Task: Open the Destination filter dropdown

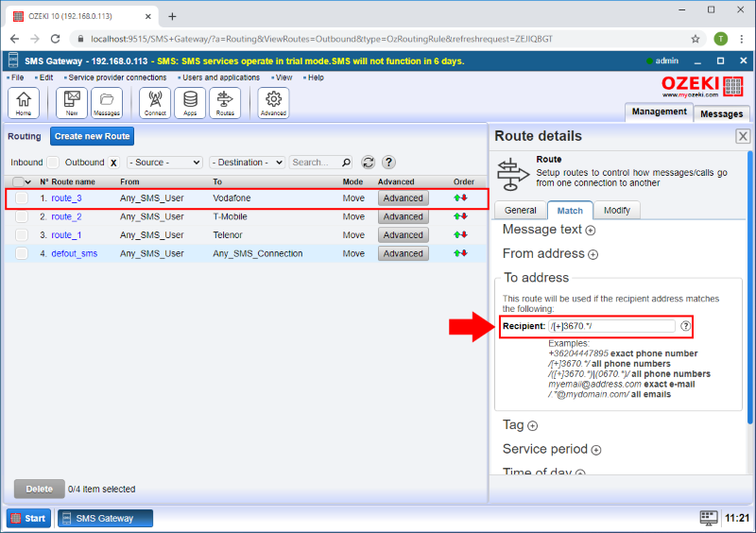Action: coord(248,163)
